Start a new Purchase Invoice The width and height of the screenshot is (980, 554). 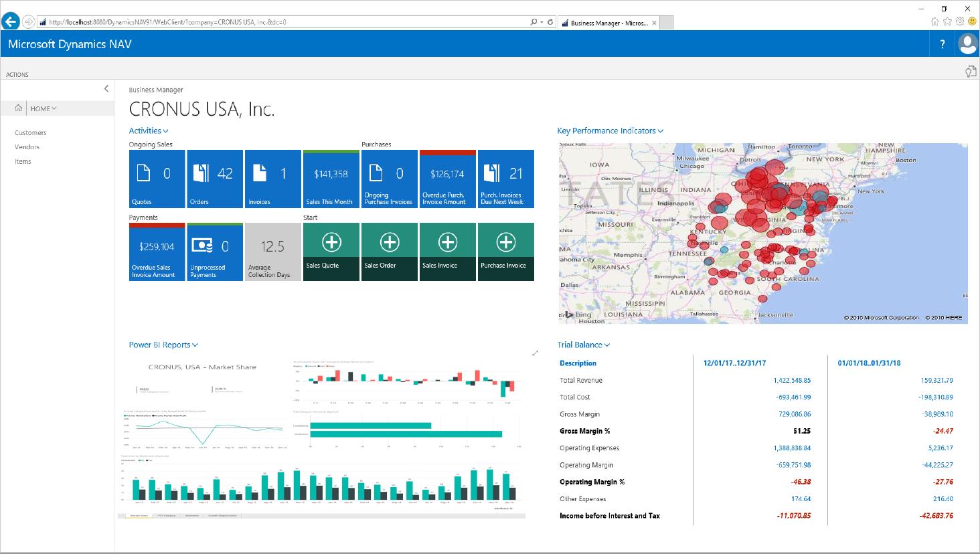pyautogui.click(x=506, y=252)
